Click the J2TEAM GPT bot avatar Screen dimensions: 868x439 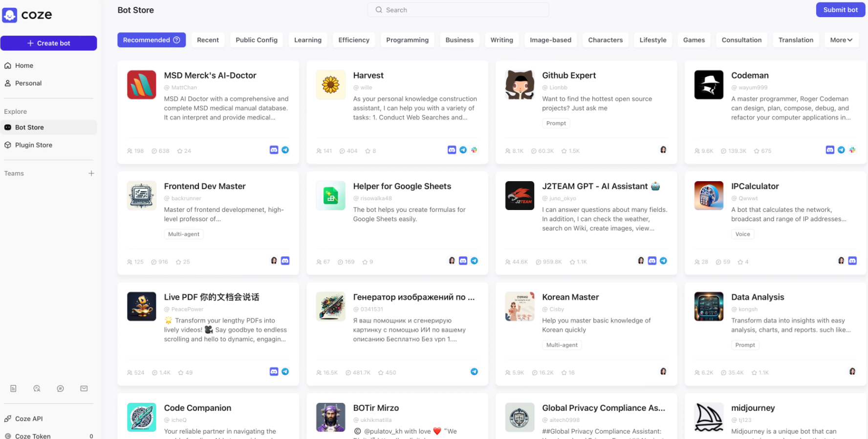coord(520,196)
